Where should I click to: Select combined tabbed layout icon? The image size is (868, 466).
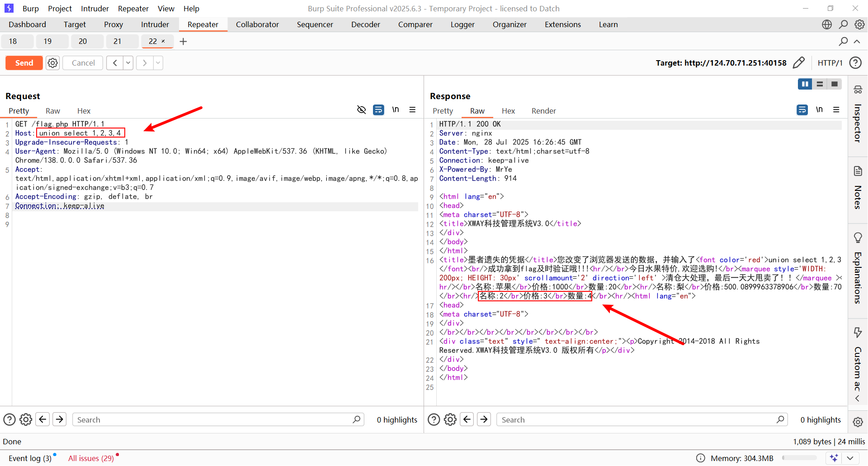(835, 84)
